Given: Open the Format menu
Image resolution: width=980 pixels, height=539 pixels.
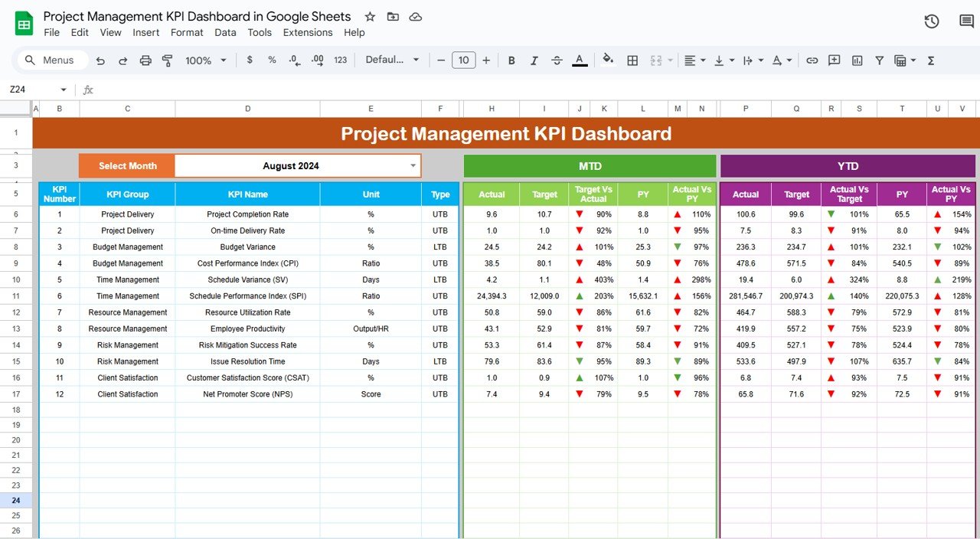Looking at the screenshot, I should point(187,33).
